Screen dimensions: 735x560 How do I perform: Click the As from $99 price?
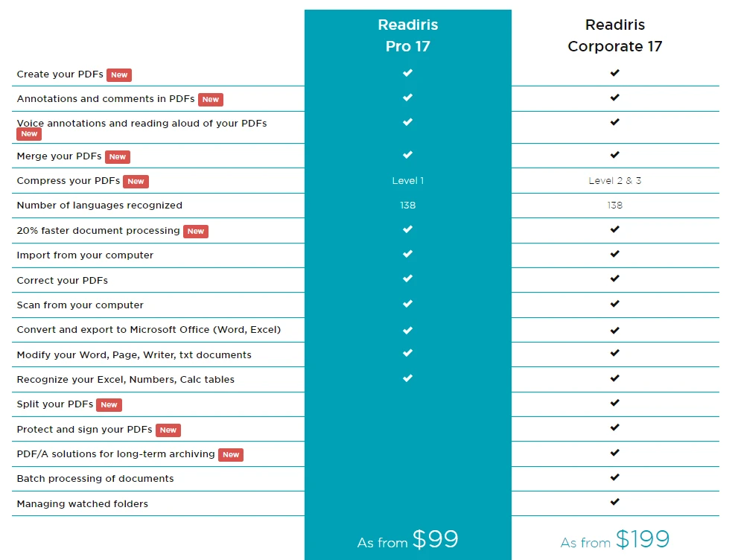coord(407,540)
